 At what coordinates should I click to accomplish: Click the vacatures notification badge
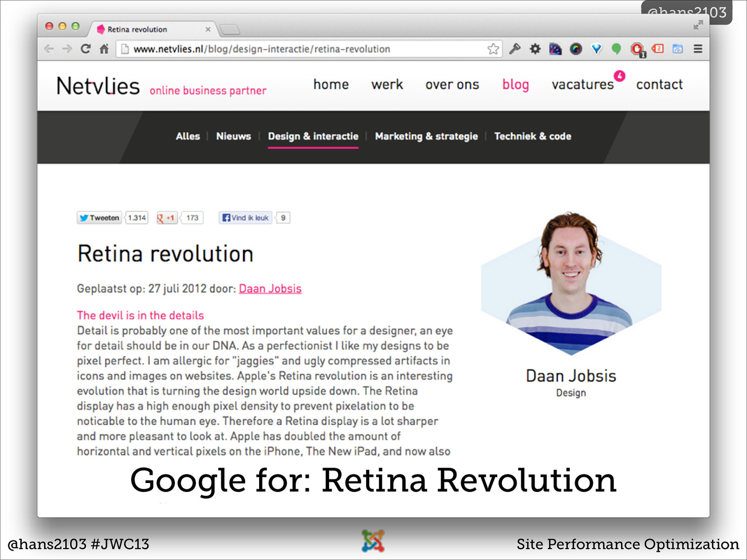(620, 76)
